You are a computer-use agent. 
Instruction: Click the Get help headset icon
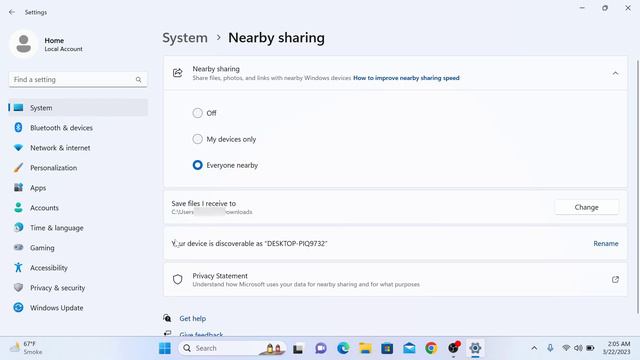tap(167, 318)
